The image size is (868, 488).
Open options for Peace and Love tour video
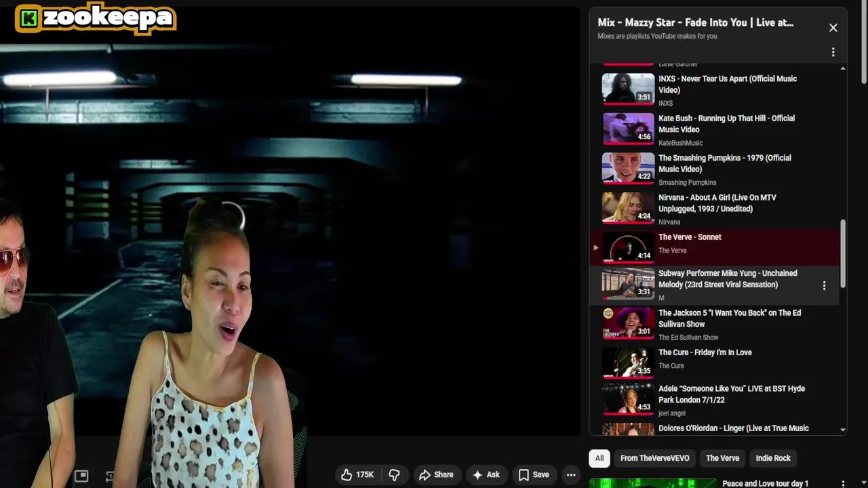[843, 483]
